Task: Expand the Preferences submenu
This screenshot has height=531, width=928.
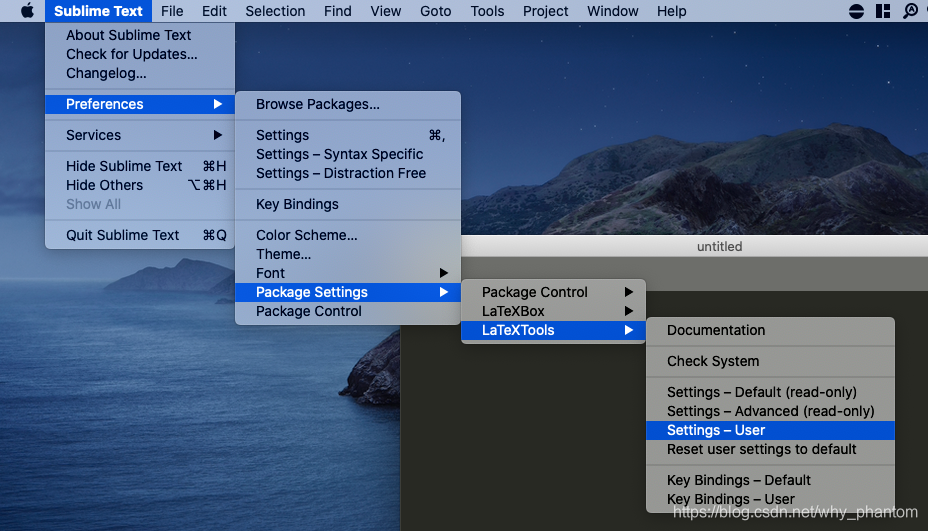Action: 140,104
